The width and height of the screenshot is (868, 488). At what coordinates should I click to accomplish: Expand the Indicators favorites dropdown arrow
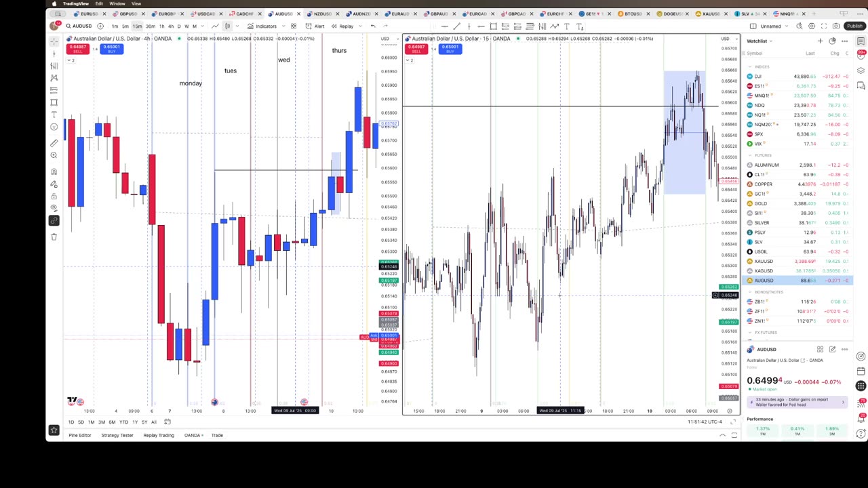click(283, 26)
